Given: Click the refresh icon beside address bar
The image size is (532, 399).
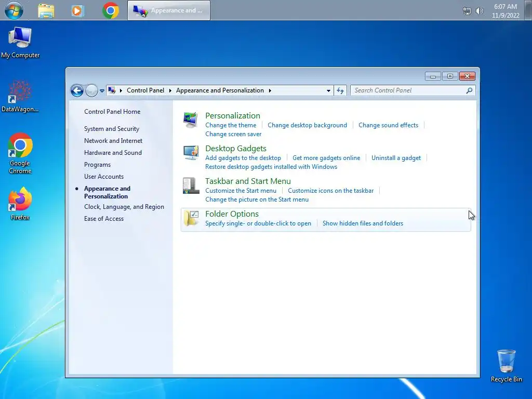Looking at the screenshot, I should 340,90.
